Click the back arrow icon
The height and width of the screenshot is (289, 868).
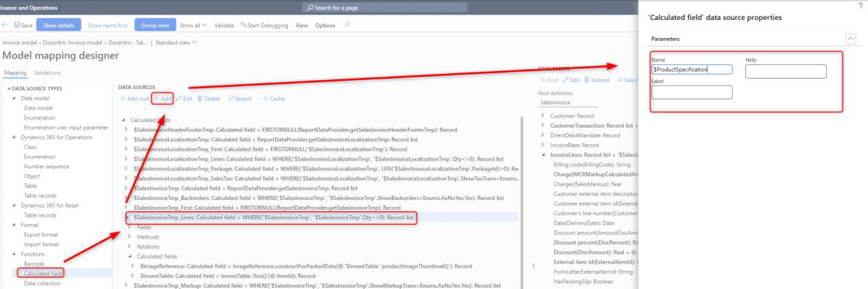point(5,26)
